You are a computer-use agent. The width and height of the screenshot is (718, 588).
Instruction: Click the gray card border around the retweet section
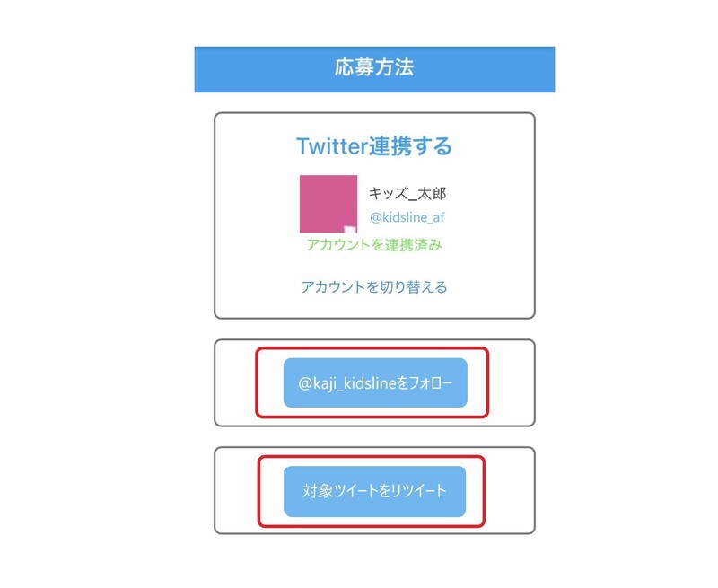click(215, 490)
